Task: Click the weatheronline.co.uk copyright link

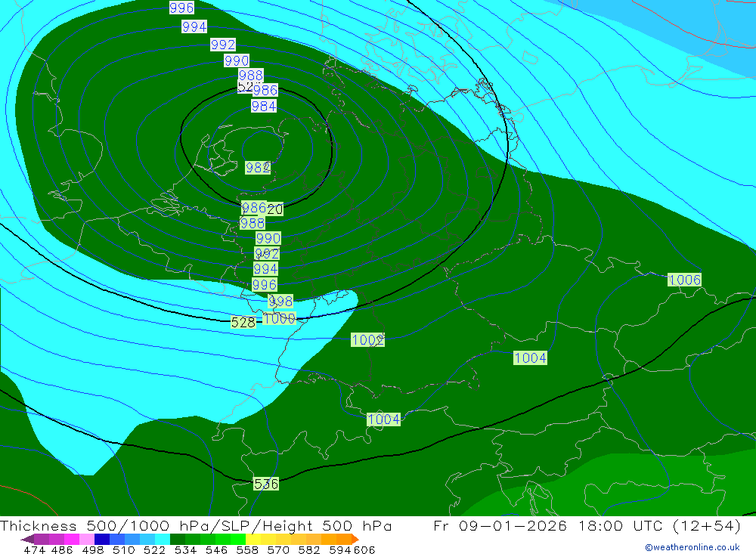Action: tap(692, 546)
